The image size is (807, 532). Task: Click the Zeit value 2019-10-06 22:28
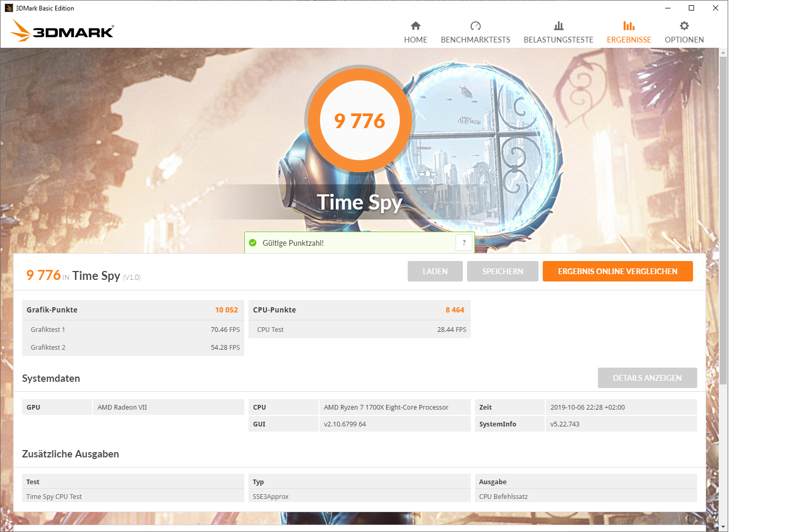point(587,407)
